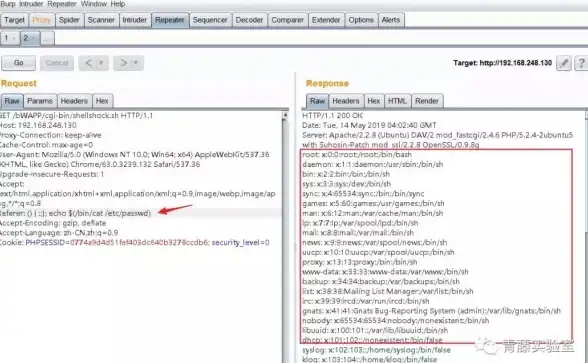This screenshot has width=588, height=363.
Task: Open the Intruder menu
Action: (x=31, y=4)
